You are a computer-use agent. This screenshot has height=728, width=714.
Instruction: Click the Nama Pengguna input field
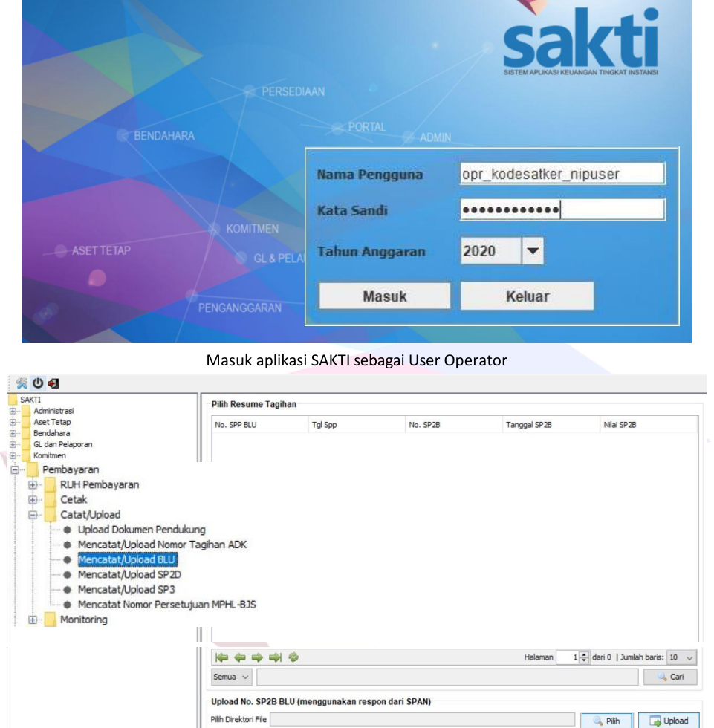[562, 175]
